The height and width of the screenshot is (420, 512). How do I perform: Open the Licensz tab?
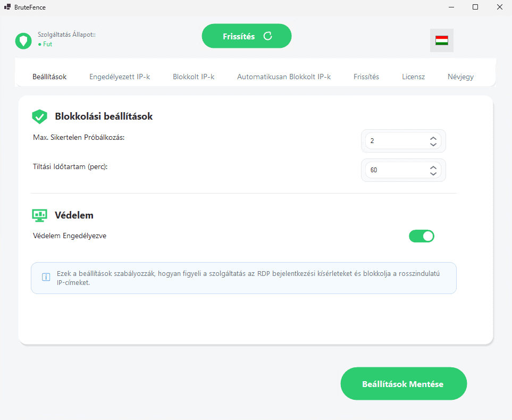click(x=413, y=77)
